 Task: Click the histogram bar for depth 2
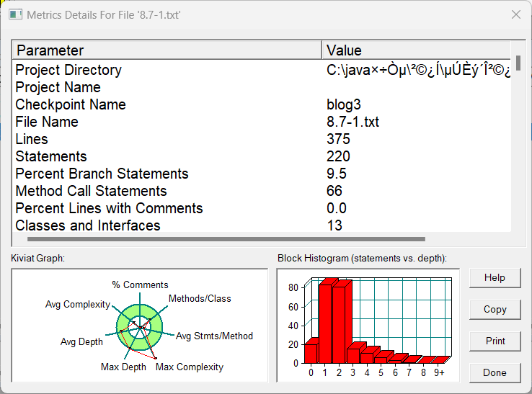click(340, 325)
